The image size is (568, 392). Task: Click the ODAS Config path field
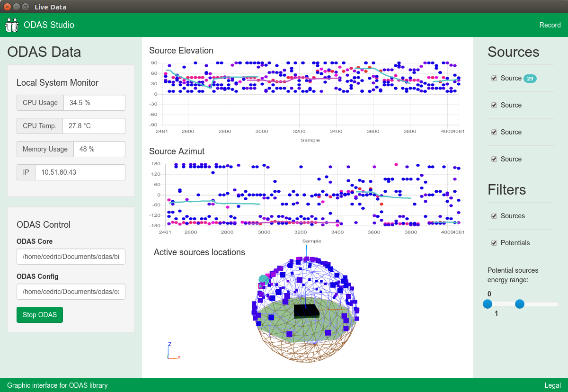pyautogui.click(x=71, y=292)
